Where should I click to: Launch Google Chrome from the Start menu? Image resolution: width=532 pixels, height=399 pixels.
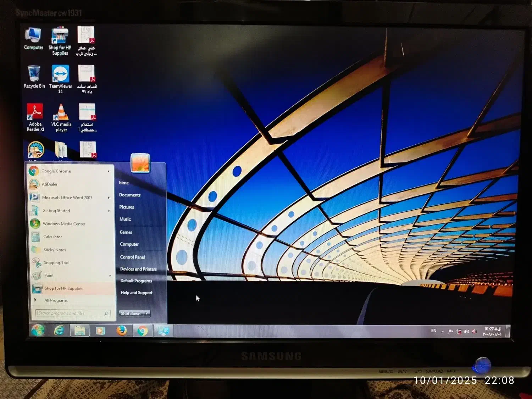pos(70,171)
